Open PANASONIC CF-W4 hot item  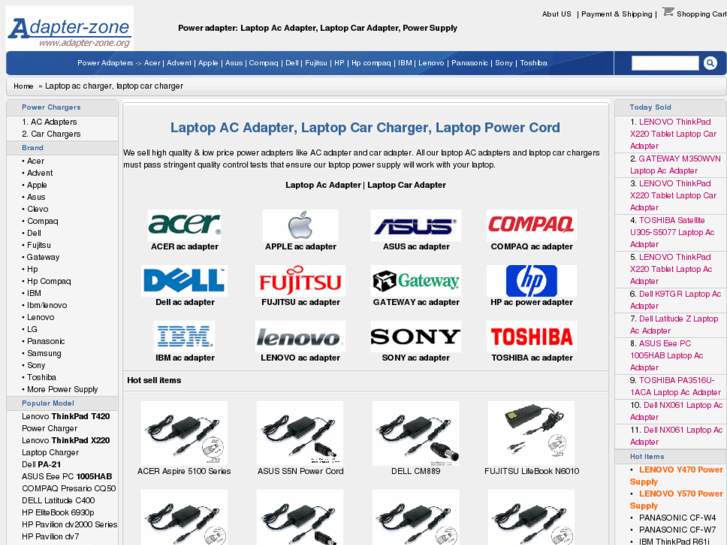677,518
